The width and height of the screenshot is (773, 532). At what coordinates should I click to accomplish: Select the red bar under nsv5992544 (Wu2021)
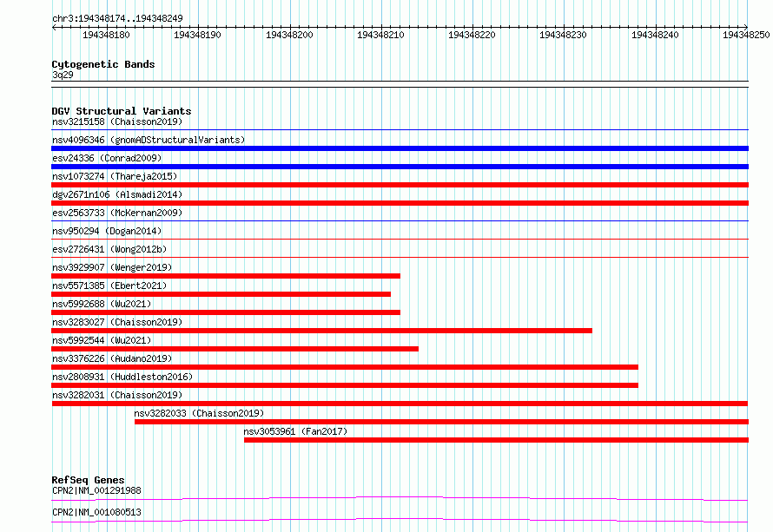pos(235,349)
